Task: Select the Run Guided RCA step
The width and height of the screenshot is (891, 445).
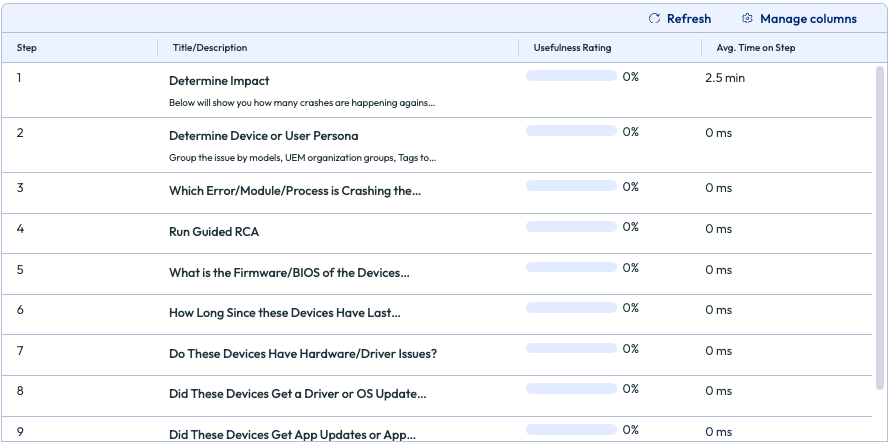Action: pos(214,232)
